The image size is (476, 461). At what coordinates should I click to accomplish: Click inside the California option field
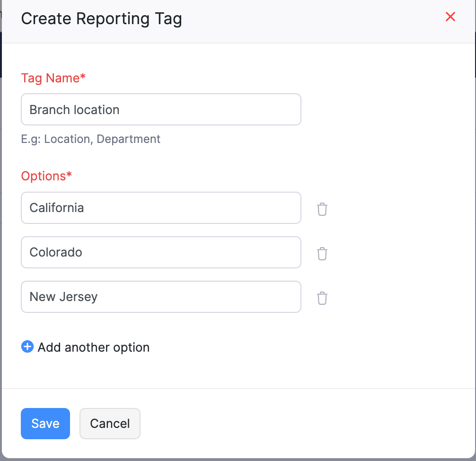click(x=161, y=208)
